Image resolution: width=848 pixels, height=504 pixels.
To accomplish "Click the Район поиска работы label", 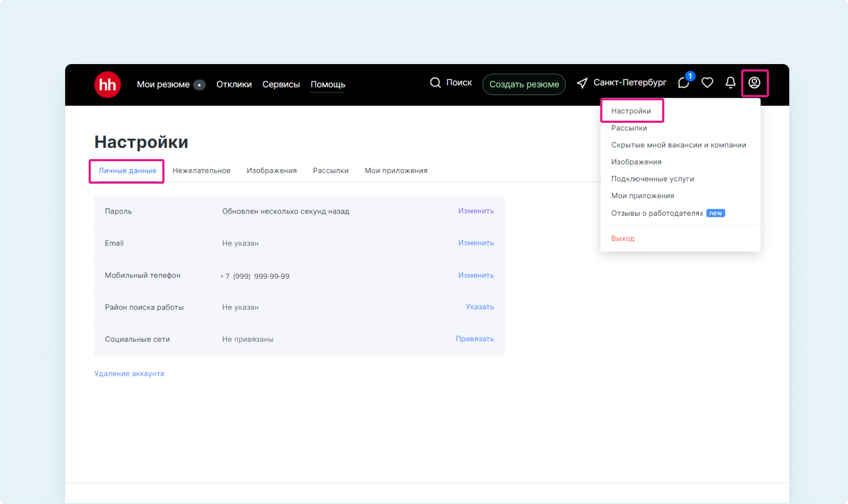I will [x=144, y=308].
